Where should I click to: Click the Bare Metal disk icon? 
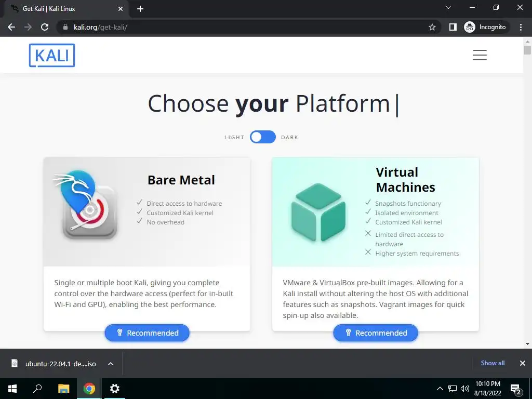pos(86,206)
